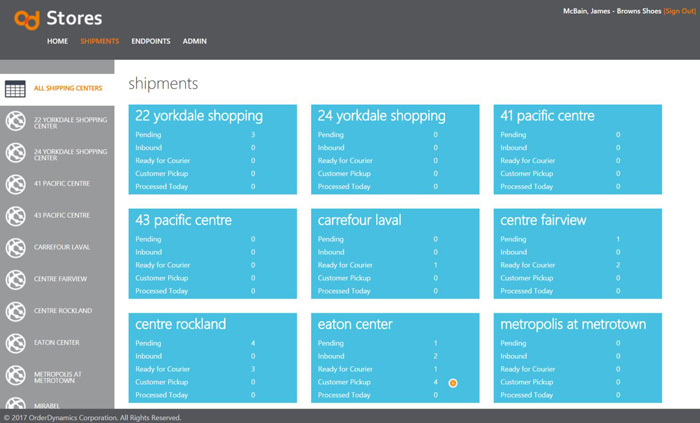Open the Endpoints menu
The image size is (700, 423).
(151, 41)
